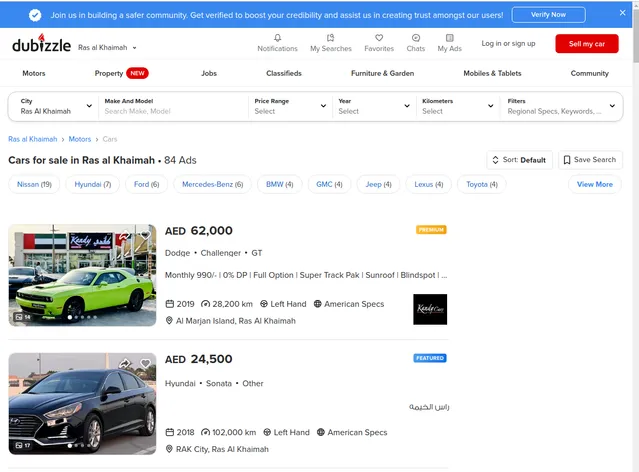The width and height of the screenshot is (639, 472).
Task: Click the NEW badge beside Property
Action: click(137, 73)
